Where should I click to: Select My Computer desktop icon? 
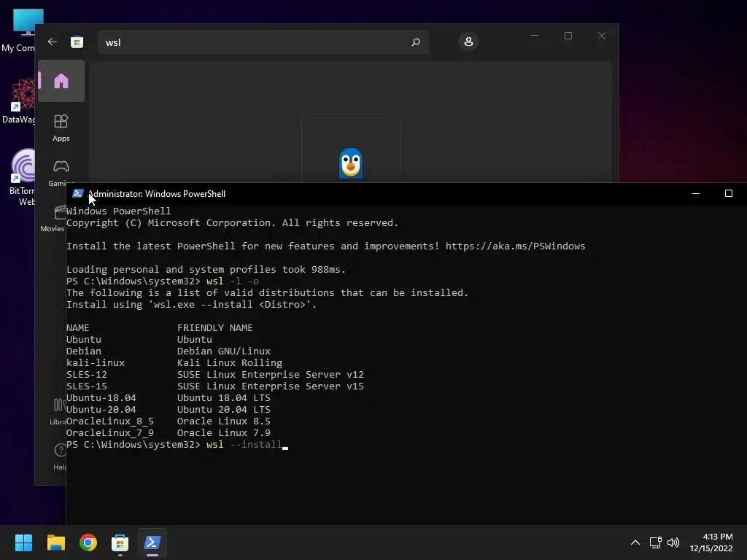coord(20,31)
